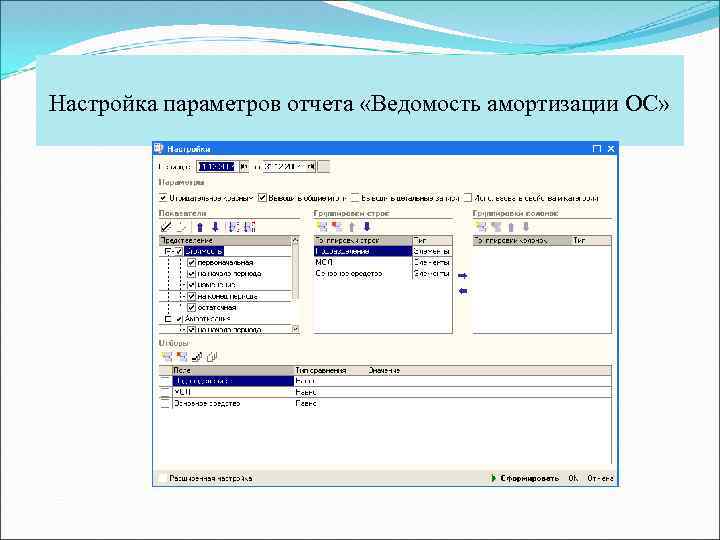Screen dimensions: 720x540
Task: Enable the МОЛ filter row checkbox
Action: tap(165, 392)
